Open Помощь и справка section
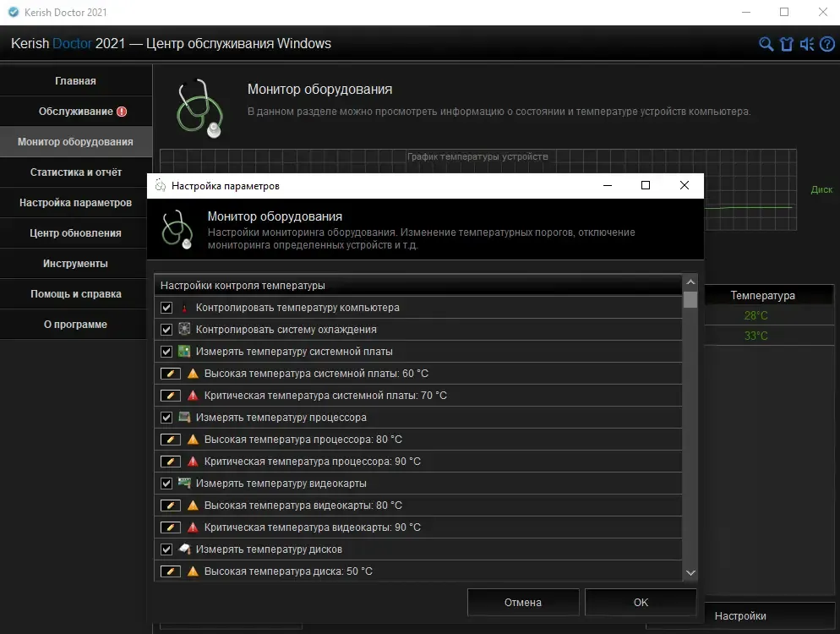 tap(74, 294)
